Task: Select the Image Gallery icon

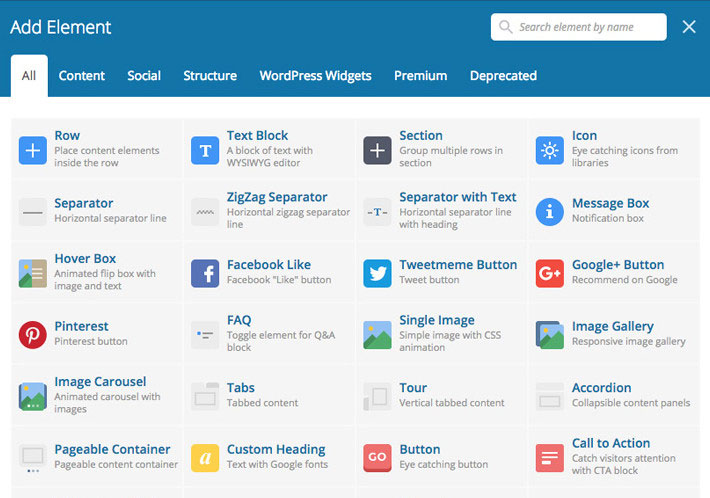Action: 549,334
